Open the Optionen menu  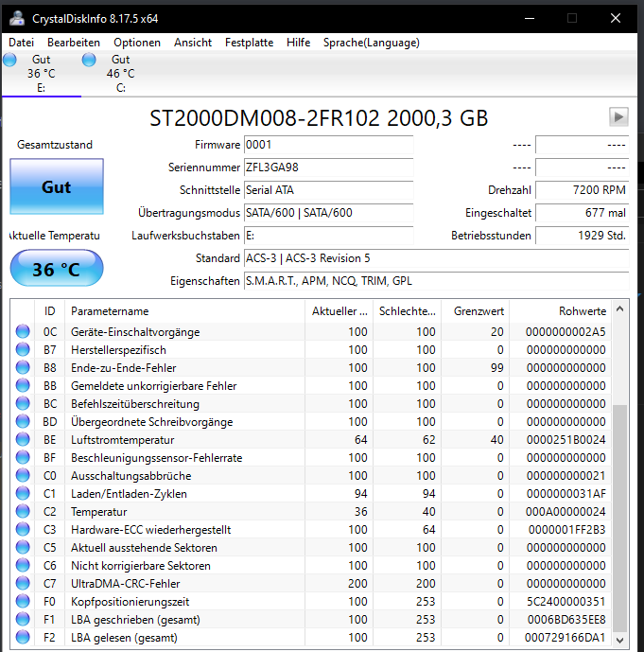tap(137, 43)
